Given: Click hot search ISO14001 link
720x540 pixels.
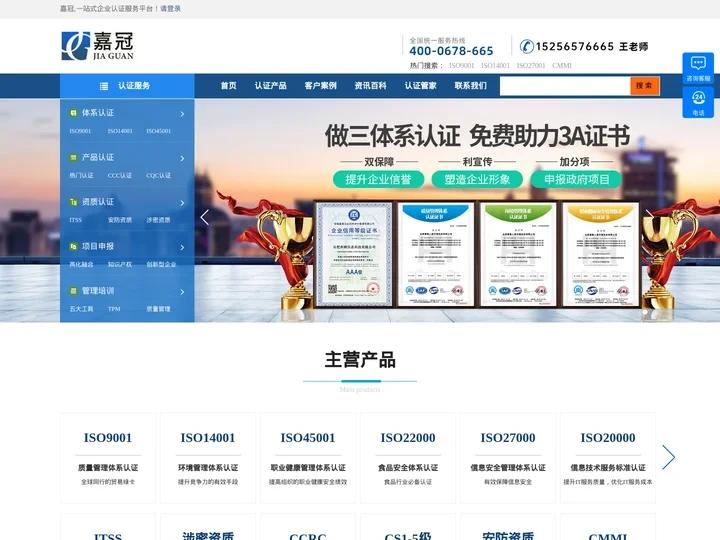Looking at the screenshot, I should (495, 66).
